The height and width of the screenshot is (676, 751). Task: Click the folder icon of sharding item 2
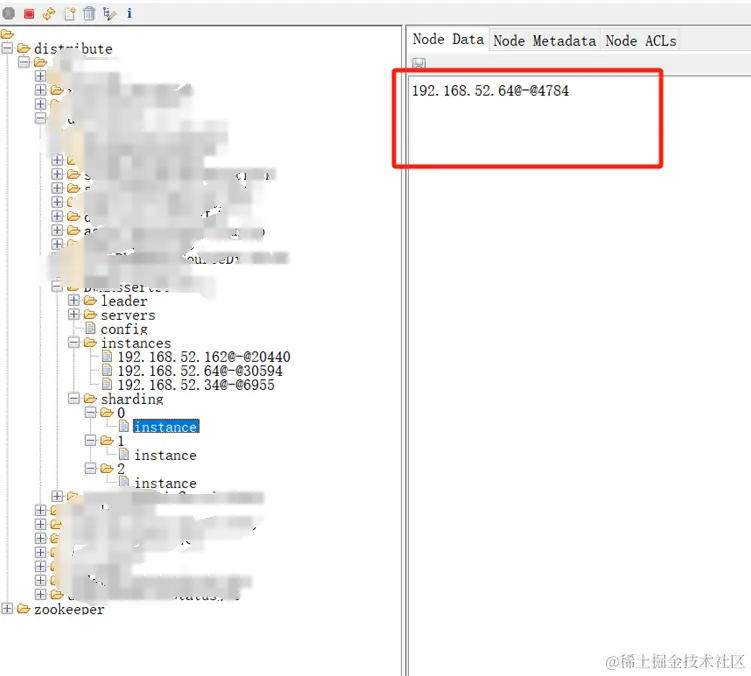coord(107,469)
